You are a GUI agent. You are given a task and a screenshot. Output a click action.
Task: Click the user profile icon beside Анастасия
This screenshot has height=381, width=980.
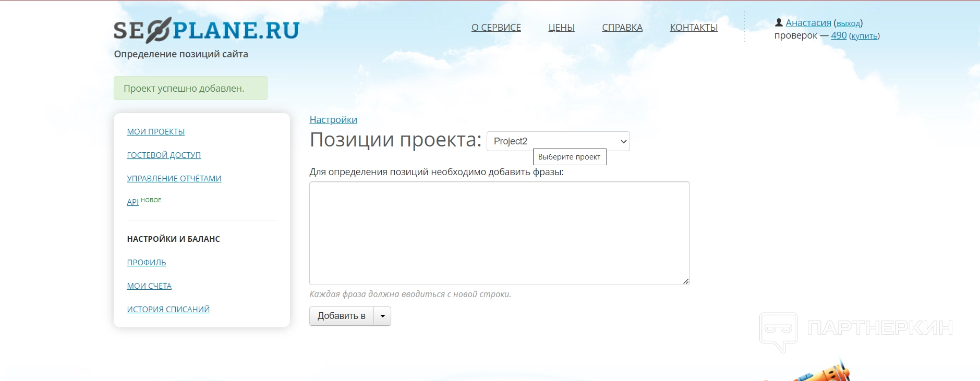coord(779,22)
